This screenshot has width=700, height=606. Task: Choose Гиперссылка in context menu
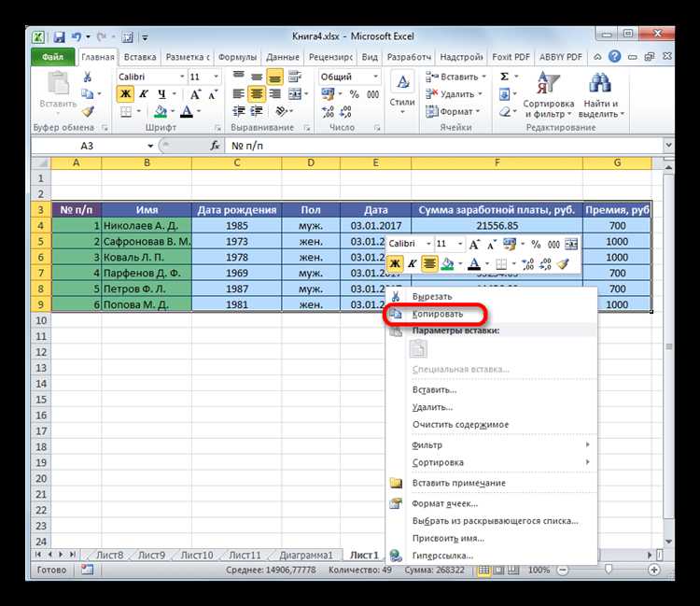click(490, 556)
